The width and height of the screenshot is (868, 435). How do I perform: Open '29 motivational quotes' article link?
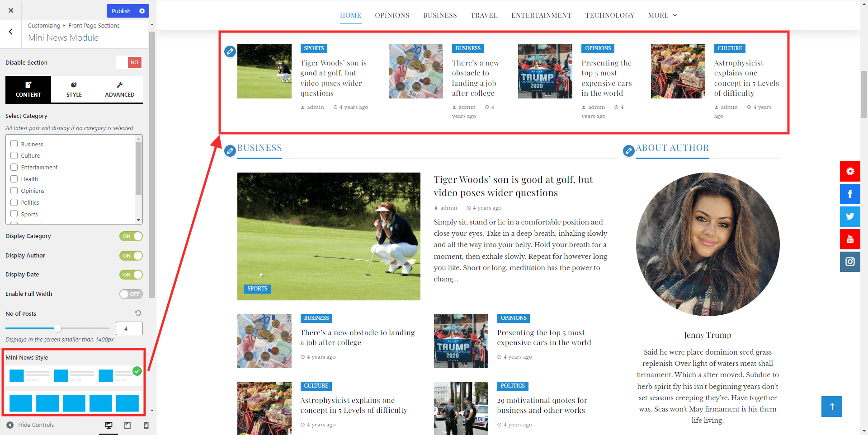tap(542, 405)
